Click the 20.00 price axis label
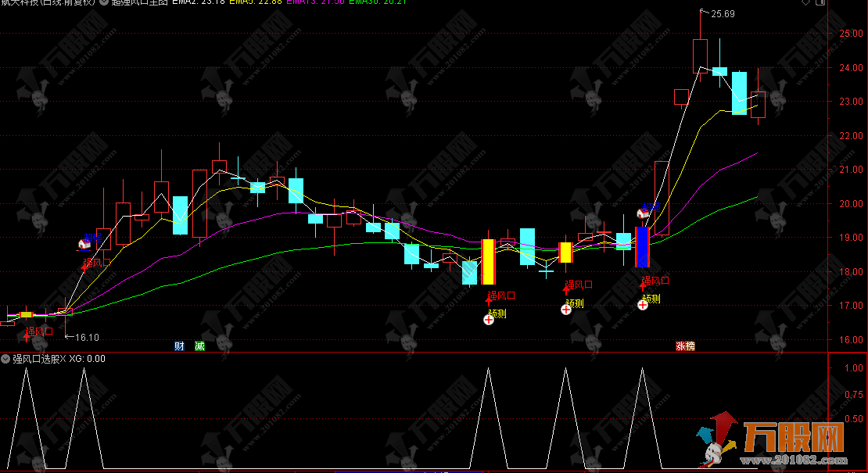 [x=851, y=204]
